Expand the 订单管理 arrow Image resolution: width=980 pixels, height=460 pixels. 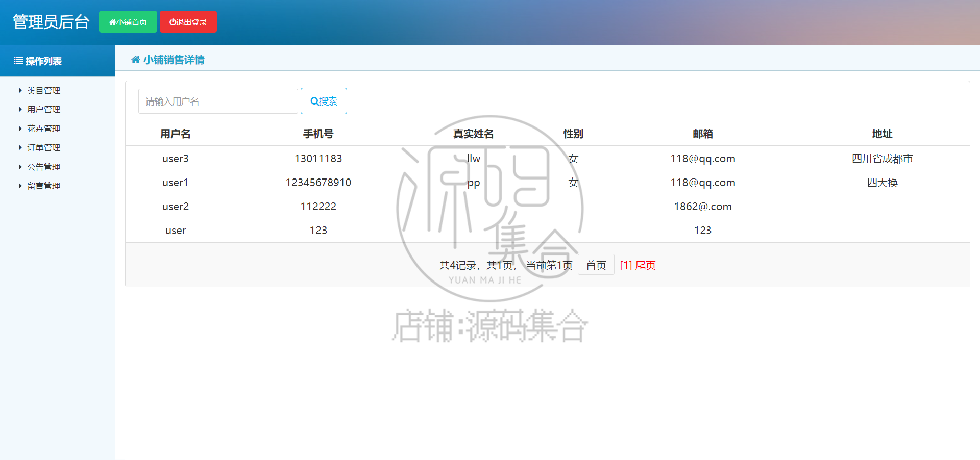pyautogui.click(x=20, y=147)
